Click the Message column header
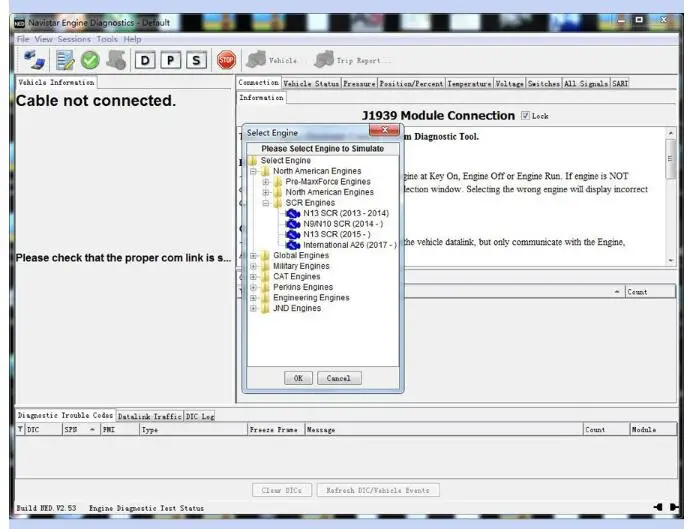The width and height of the screenshot is (688, 529). coord(444,430)
